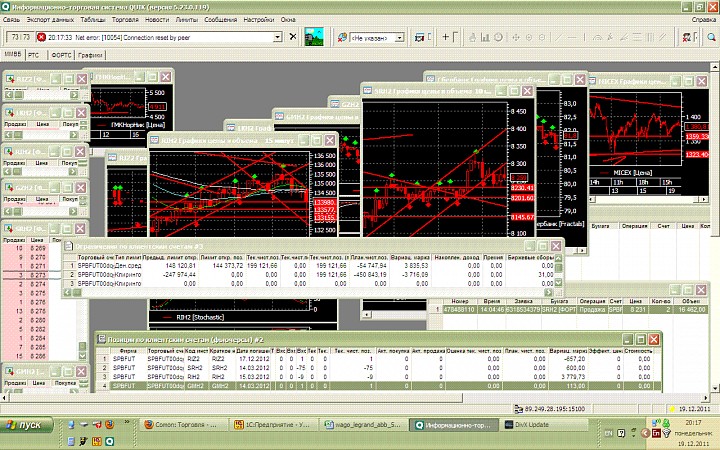Image resolution: width=720 pixels, height=450 pixels.
Task: Open Firefox from the quick launch bar
Action: [109, 424]
